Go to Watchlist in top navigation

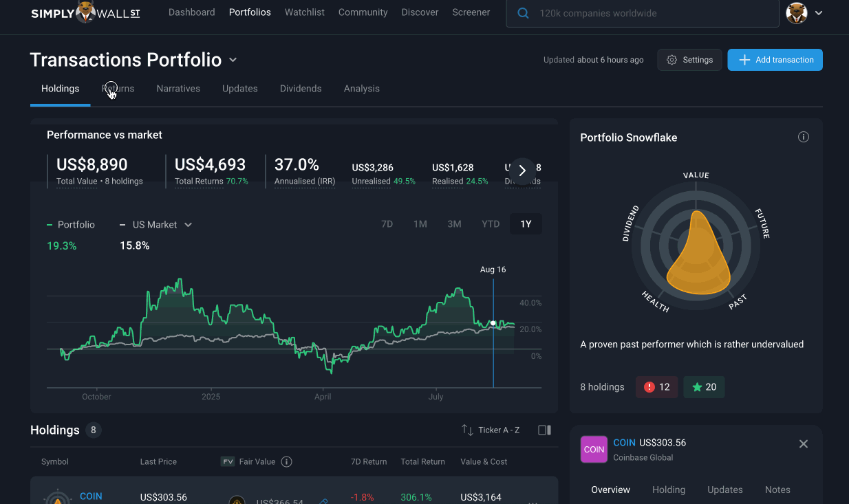[x=305, y=12]
